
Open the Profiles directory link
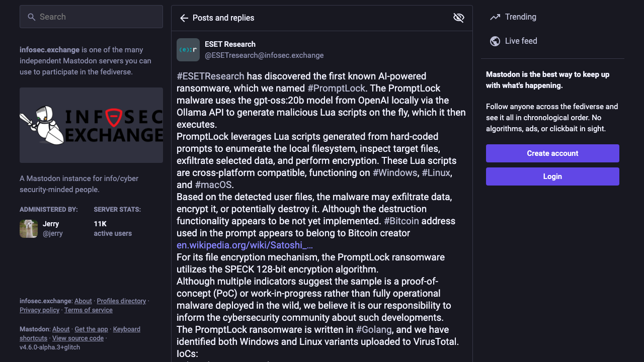(x=121, y=301)
